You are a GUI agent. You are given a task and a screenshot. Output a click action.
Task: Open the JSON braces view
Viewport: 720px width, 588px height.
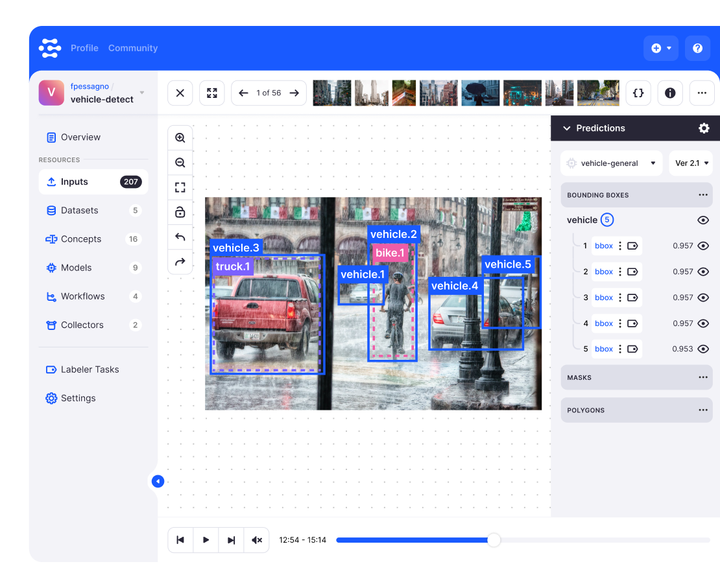pyautogui.click(x=638, y=93)
